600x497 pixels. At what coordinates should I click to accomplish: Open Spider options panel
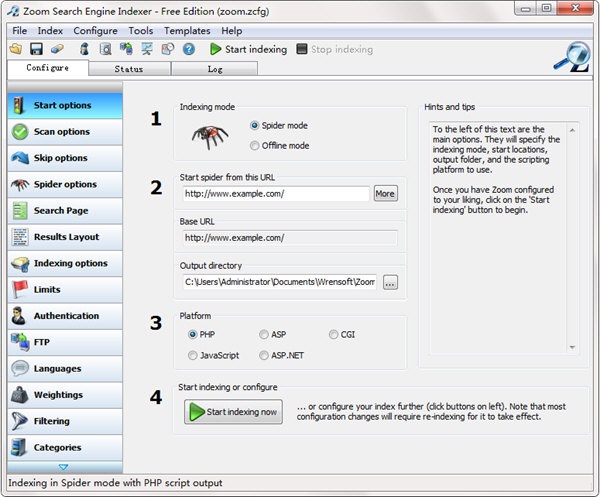pos(65,184)
